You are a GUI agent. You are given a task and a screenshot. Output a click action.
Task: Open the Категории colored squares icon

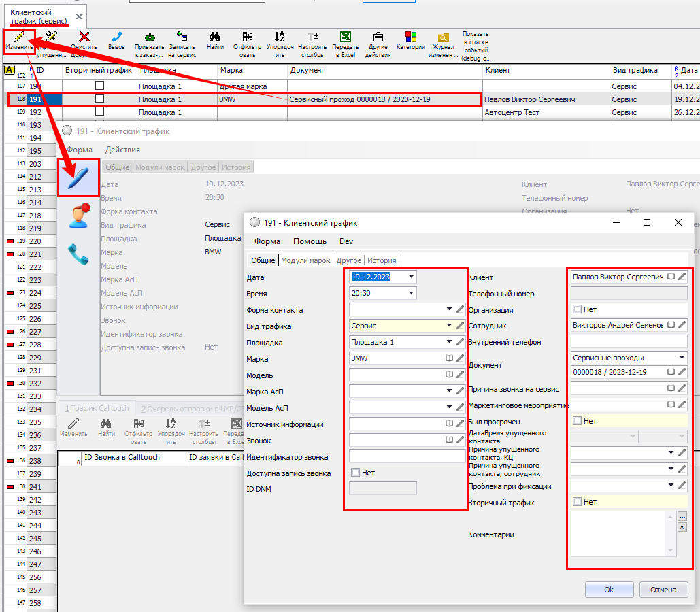(411, 37)
